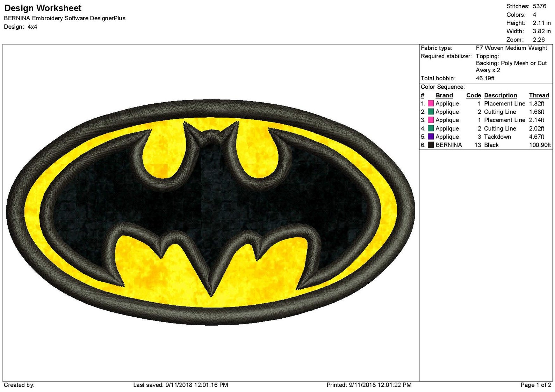Click the 'Color Sequence:' heading
Image resolution: width=555 pixels, height=392 pixels.
click(443, 87)
